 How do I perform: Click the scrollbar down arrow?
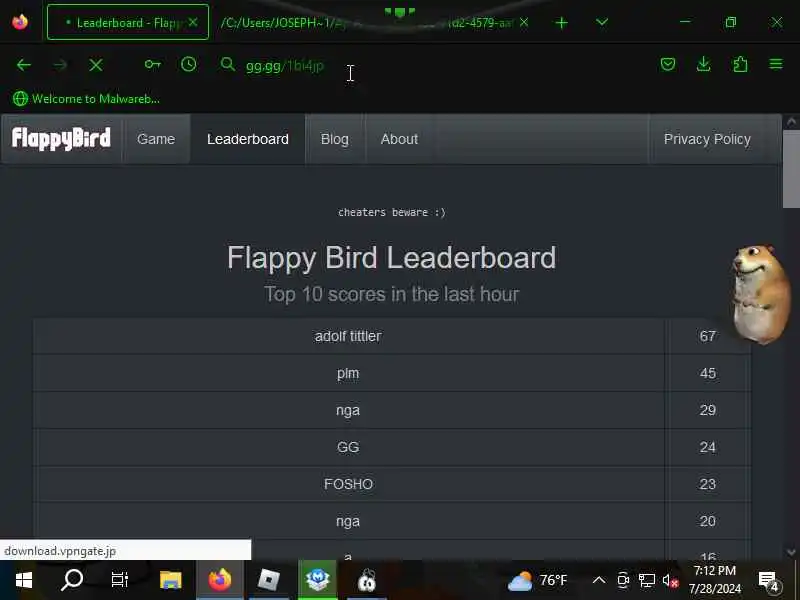[x=791, y=552]
